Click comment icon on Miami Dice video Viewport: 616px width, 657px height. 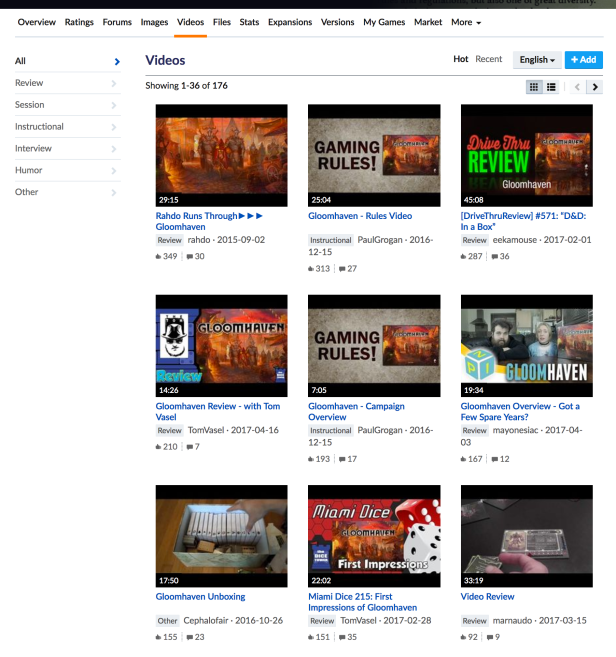click(342, 637)
